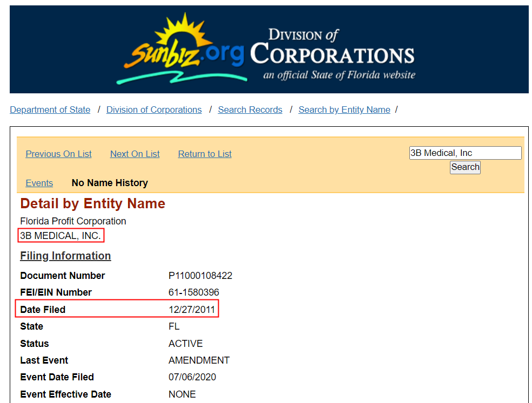532x403 pixels.
Task: Click the Status field label
Action: coord(35,343)
